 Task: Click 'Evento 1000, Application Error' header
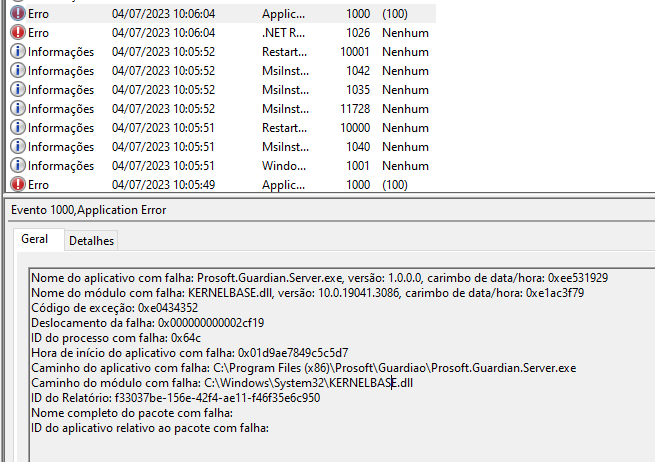point(89,210)
